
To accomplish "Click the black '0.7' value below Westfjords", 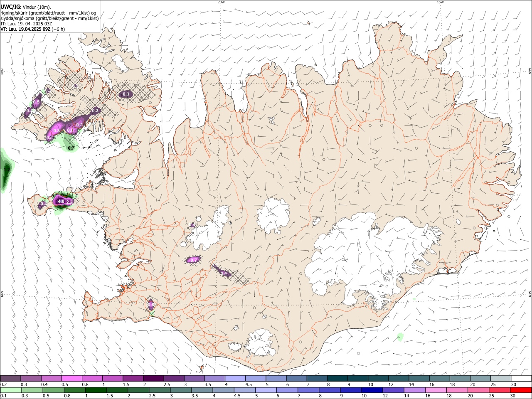I will point(71,148).
